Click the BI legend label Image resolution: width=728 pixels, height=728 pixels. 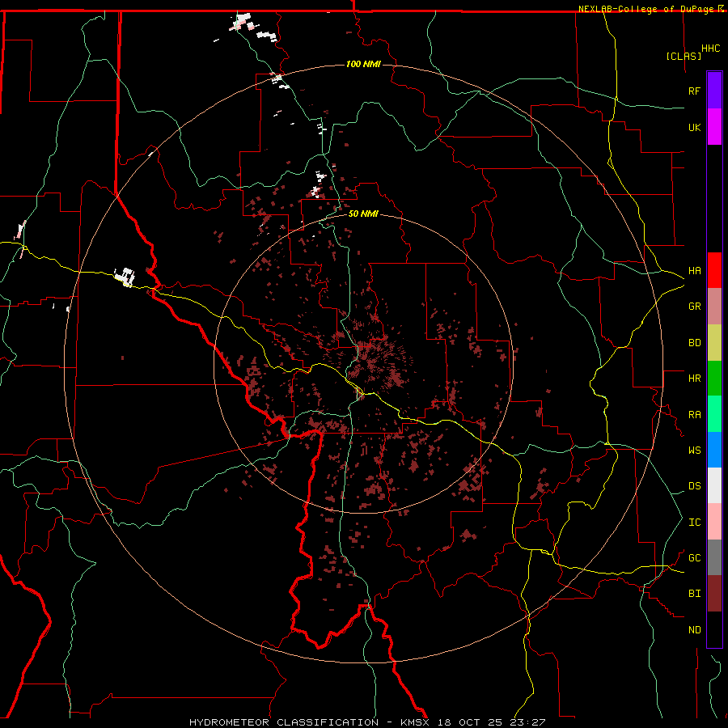point(695,594)
